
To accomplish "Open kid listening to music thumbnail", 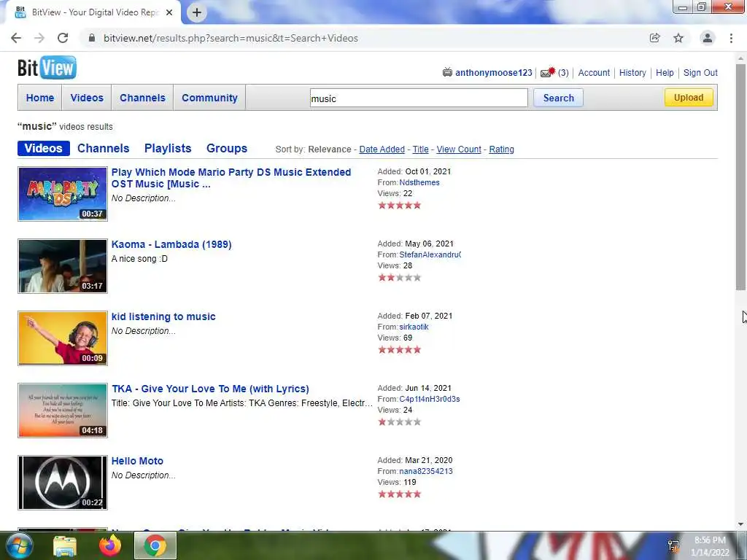I will (x=63, y=338).
